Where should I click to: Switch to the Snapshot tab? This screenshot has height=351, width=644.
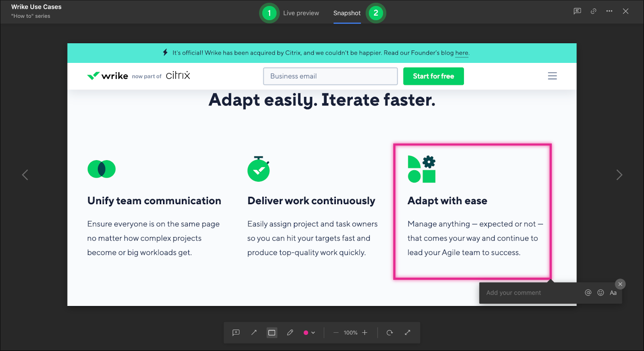click(347, 13)
